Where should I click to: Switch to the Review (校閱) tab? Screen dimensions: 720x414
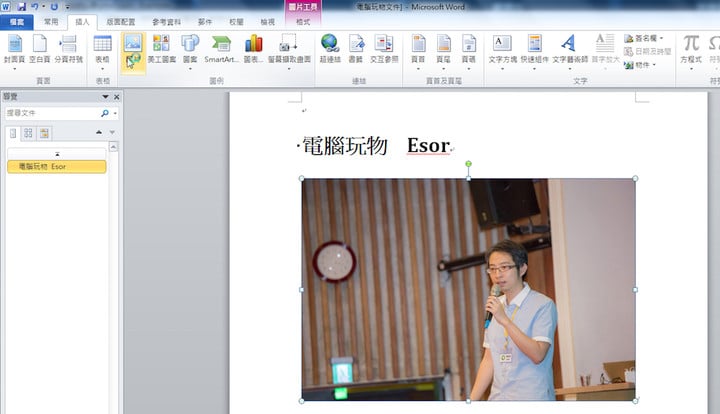(236, 22)
